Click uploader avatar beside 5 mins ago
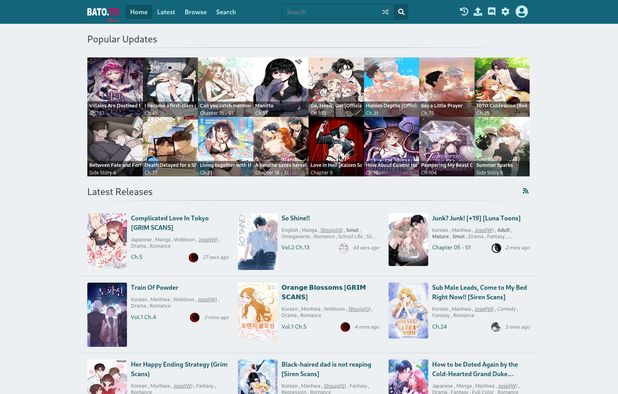The height and width of the screenshot is (394, 618). tap(495, 327)
